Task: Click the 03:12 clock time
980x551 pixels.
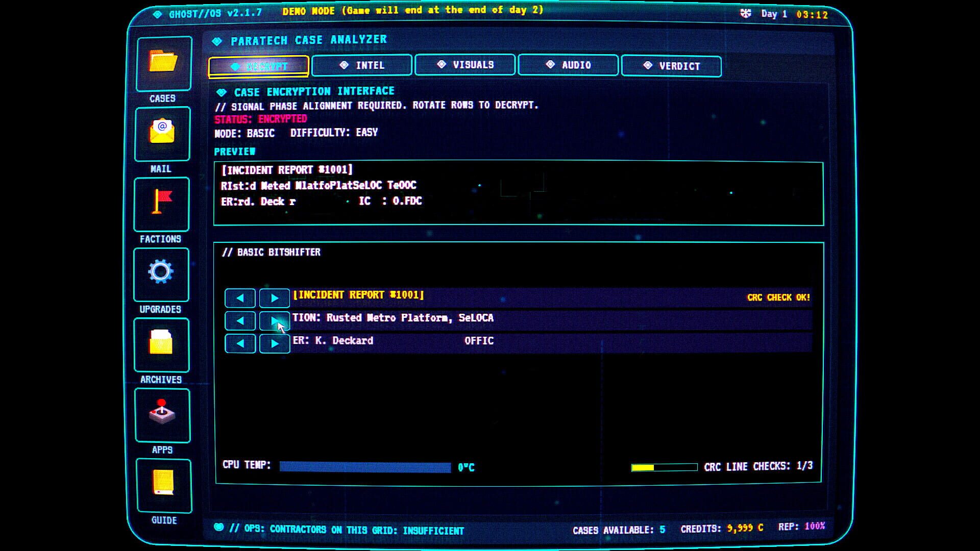Action: point(812,15)
